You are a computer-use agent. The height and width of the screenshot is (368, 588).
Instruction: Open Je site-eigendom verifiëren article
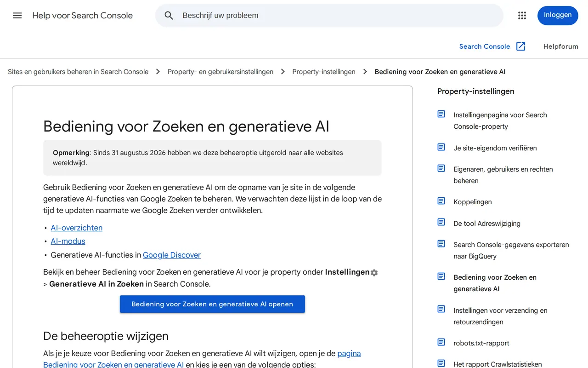point(495,148)
